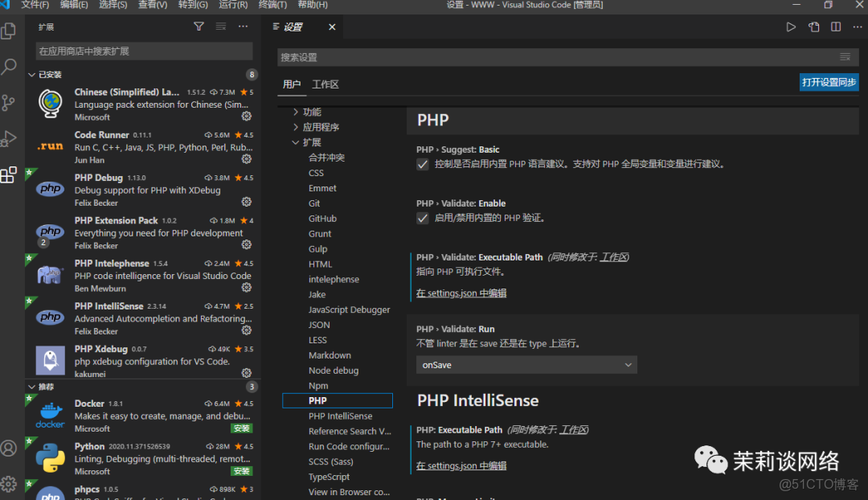Open editor more actions ellipsis
Screen dimensions: 868x500
pos(858,27)
